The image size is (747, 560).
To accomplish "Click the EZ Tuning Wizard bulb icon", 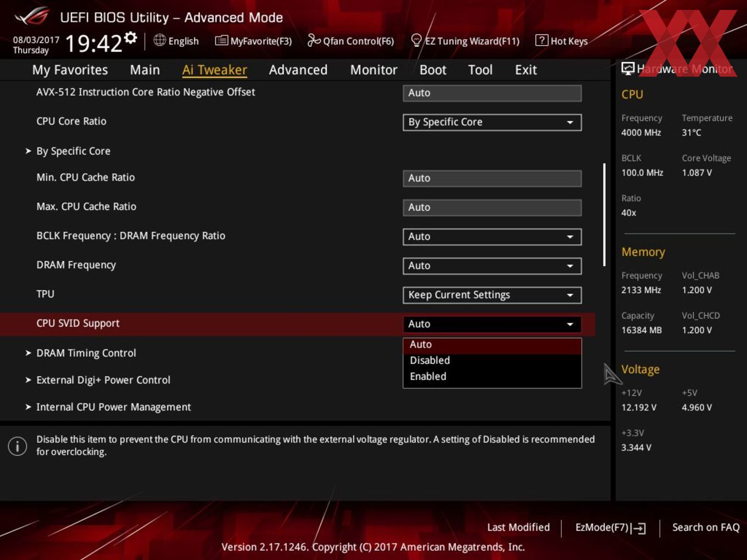I will (x=416, y=40).
